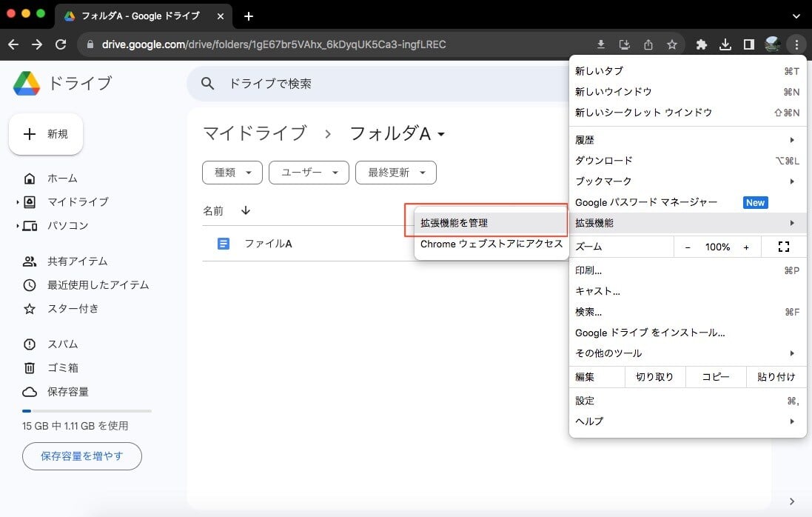This screenshot has height=517, width=812.
Task: Select 新しいシークレット ウインドウ
Action: click(688, 113)
